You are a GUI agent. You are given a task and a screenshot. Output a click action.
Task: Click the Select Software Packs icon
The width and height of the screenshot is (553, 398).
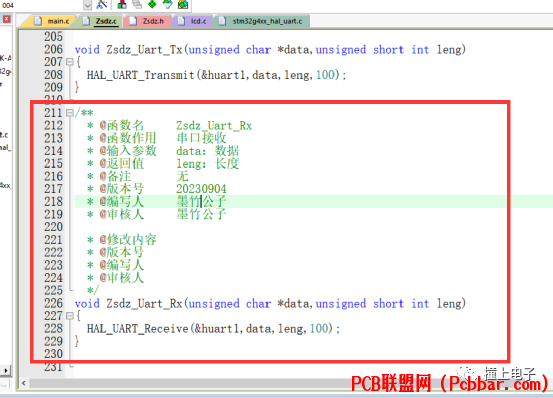coord(168,4)
